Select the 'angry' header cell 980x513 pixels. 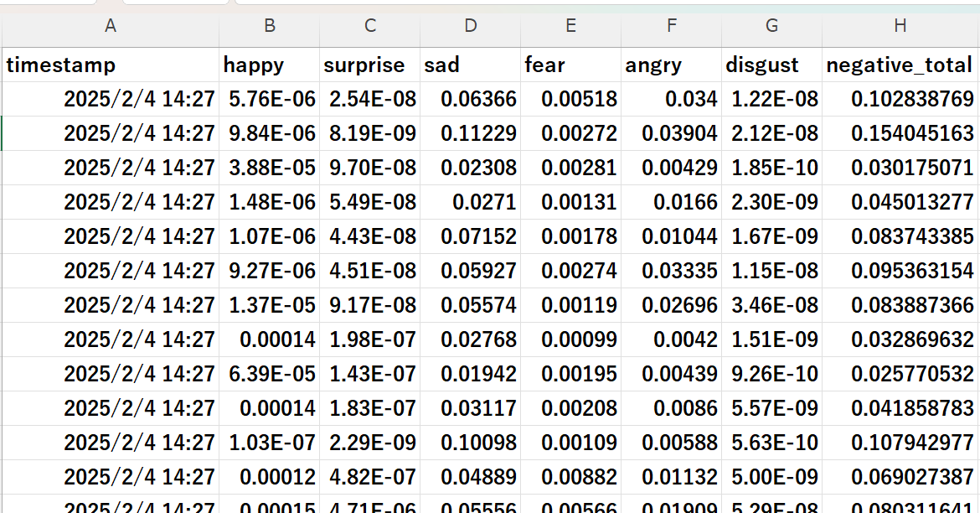[x=672, y=65]
